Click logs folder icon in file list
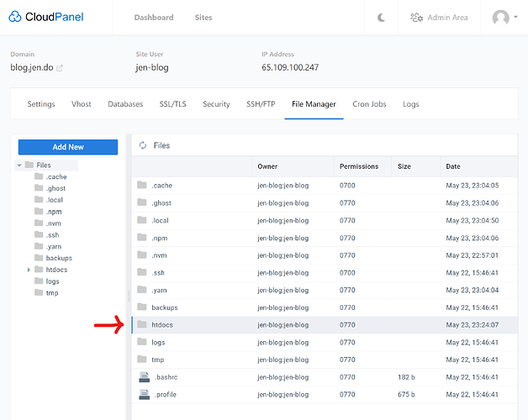This screenshot has width=528, height=420. point(142,342)
